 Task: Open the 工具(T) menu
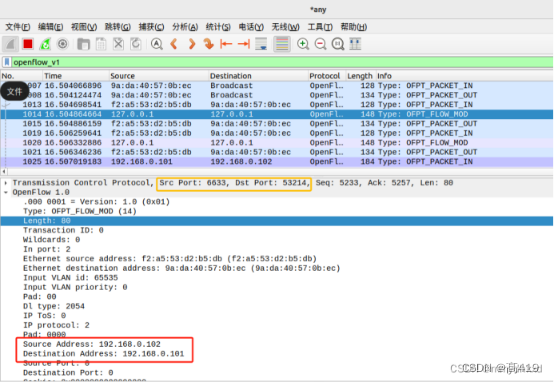[320, 27]
